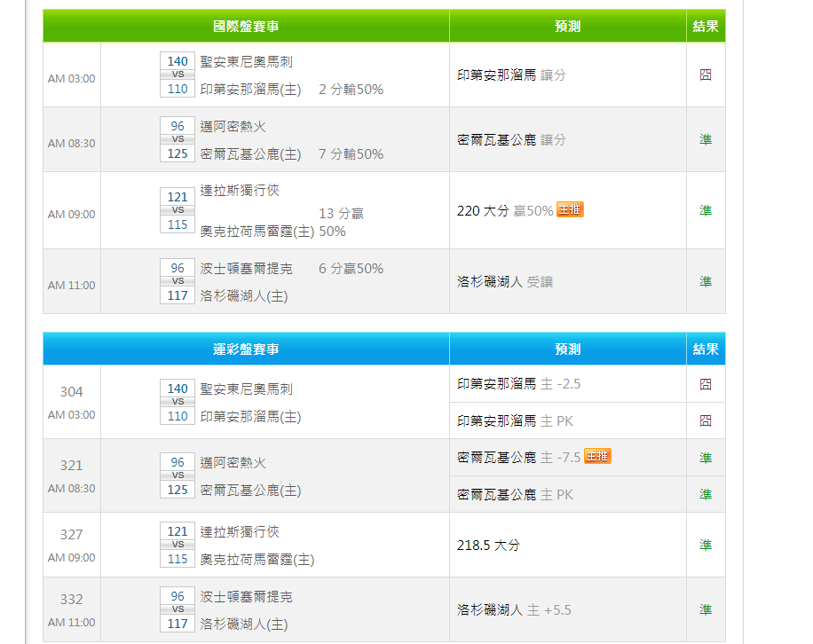Click the 預測 header of 國際盤 table
This screenshot has width=813, height=644.
coord(568,26)
